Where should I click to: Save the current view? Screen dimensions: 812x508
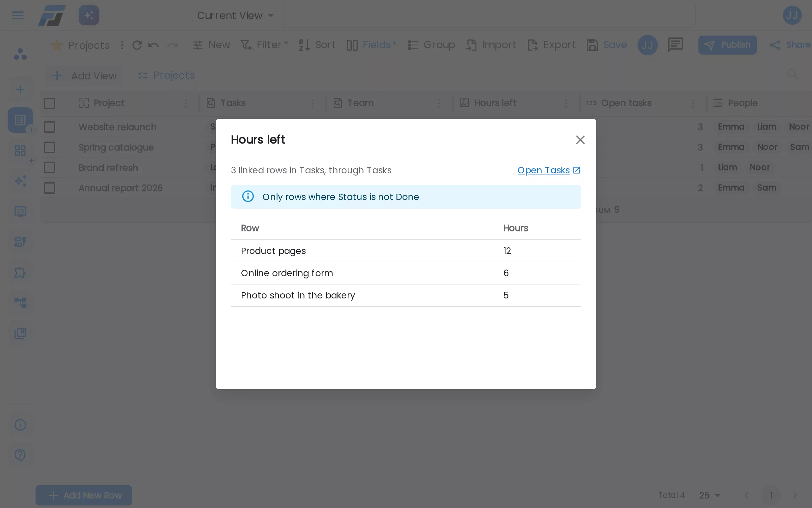click(x=607, y=45)
